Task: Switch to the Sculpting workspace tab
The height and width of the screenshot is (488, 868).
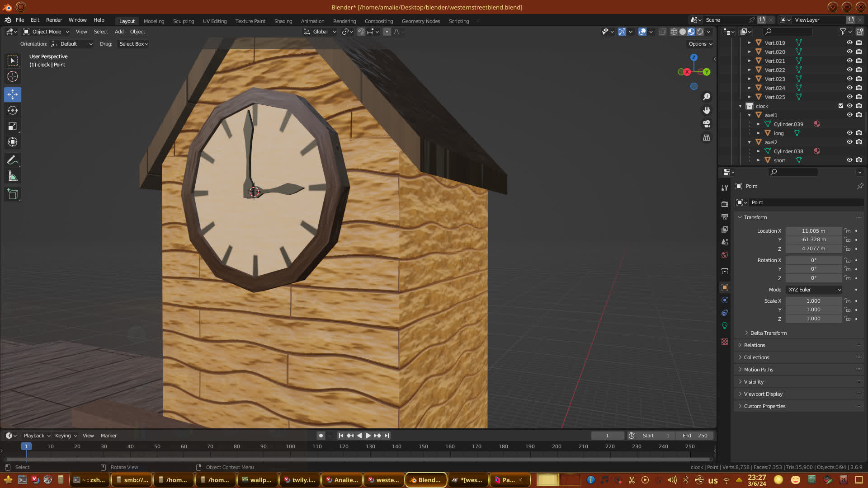Action: click(x=183, y=21)
